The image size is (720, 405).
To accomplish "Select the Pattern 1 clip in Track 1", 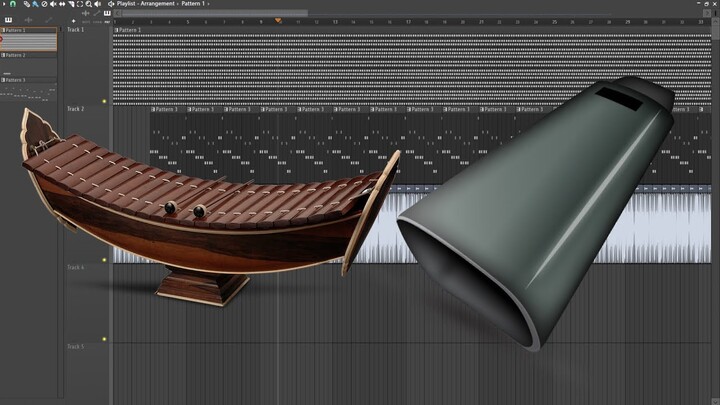I will [412, 67].
